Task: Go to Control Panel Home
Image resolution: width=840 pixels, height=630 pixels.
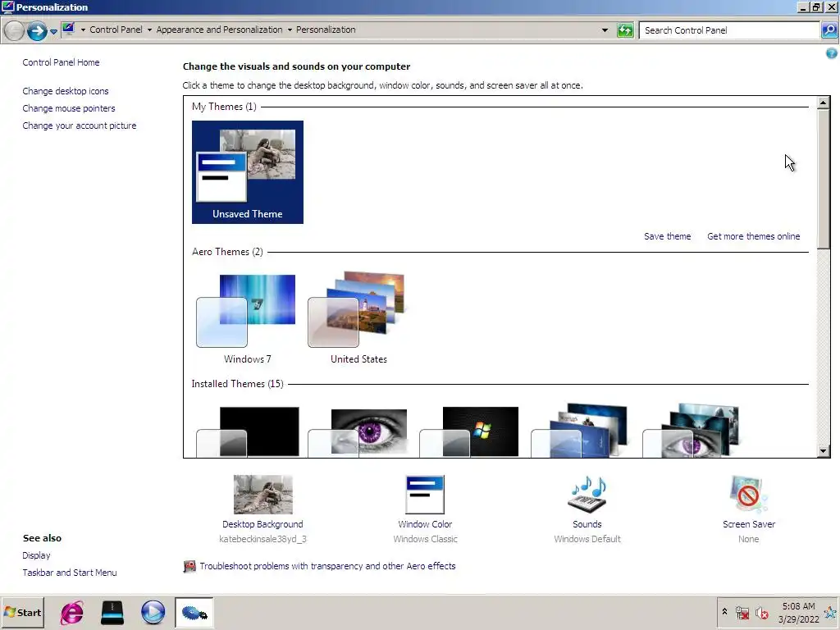Action: (61, 62)
